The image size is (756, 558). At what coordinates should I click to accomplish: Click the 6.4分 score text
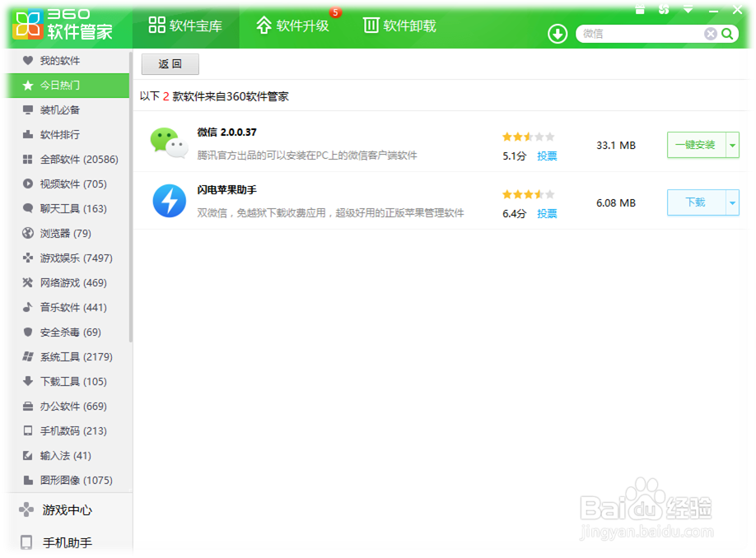pos(515,213)
